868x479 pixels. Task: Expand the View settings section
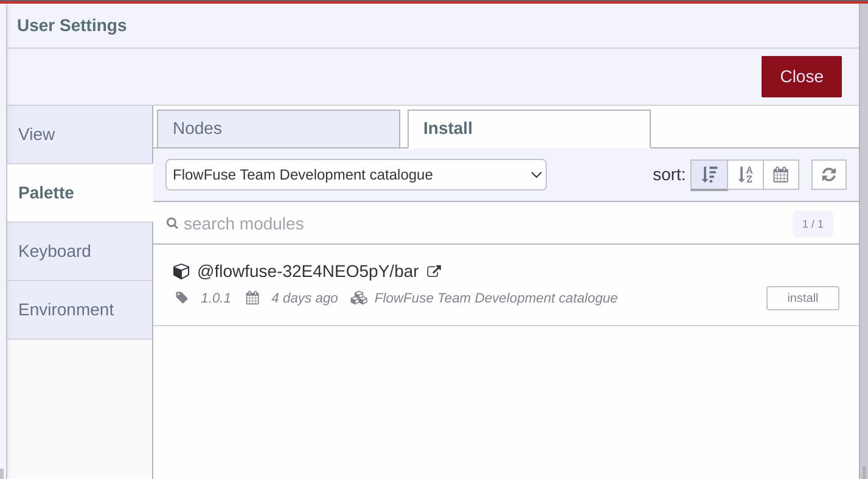click(x=36, y=135)
